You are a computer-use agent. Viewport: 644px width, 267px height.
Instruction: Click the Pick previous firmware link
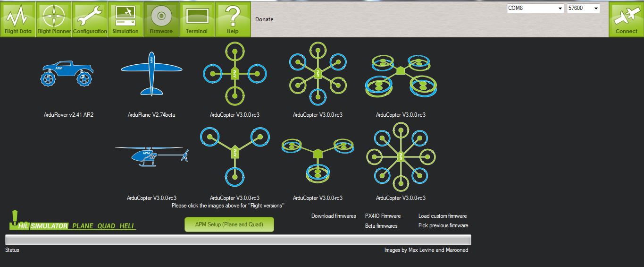click(443, 225)
